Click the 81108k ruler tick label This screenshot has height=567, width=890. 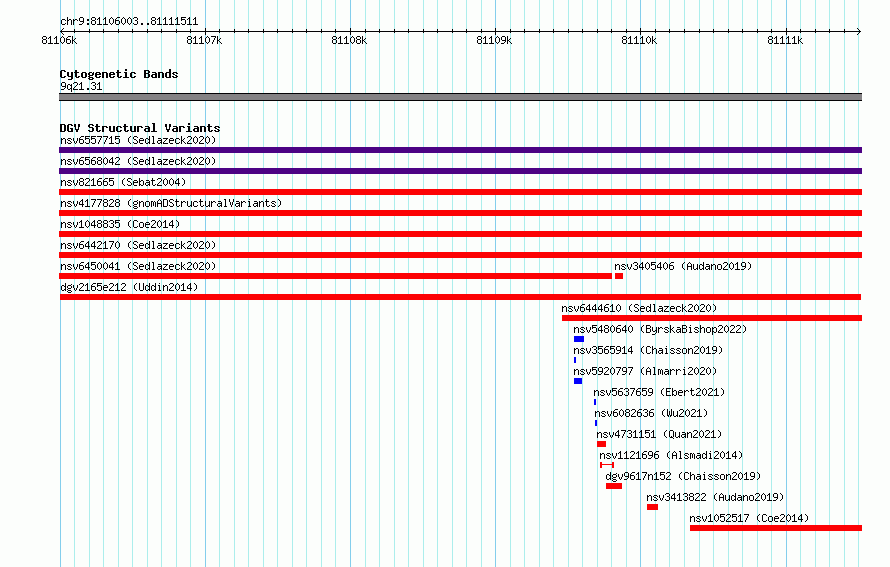[349, 40]
